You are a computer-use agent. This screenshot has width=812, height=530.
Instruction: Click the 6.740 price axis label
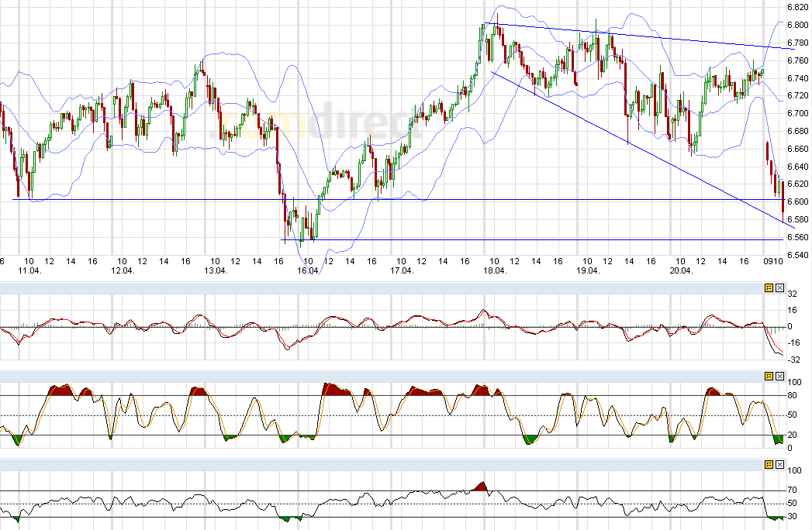tap(797, 78)
